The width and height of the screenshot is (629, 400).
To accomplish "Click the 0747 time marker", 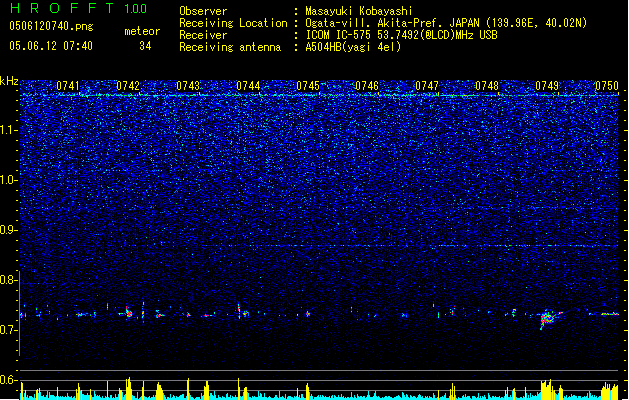I will coord(427,86).
